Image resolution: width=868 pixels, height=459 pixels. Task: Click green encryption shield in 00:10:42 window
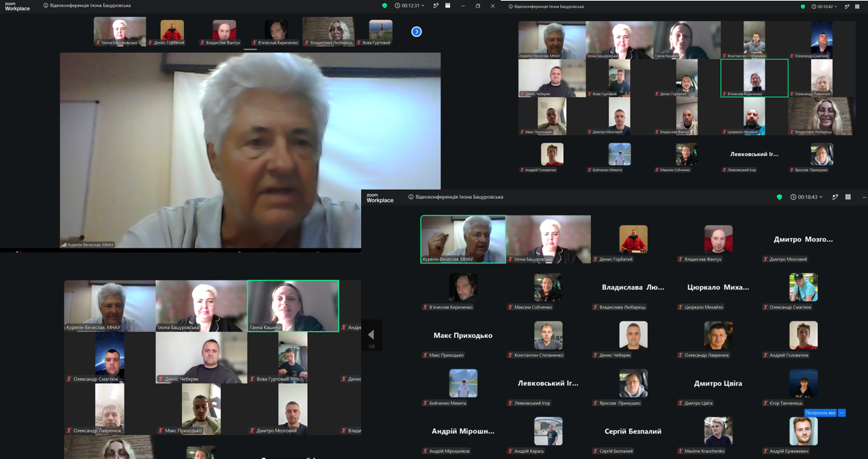tap(803, 7)
